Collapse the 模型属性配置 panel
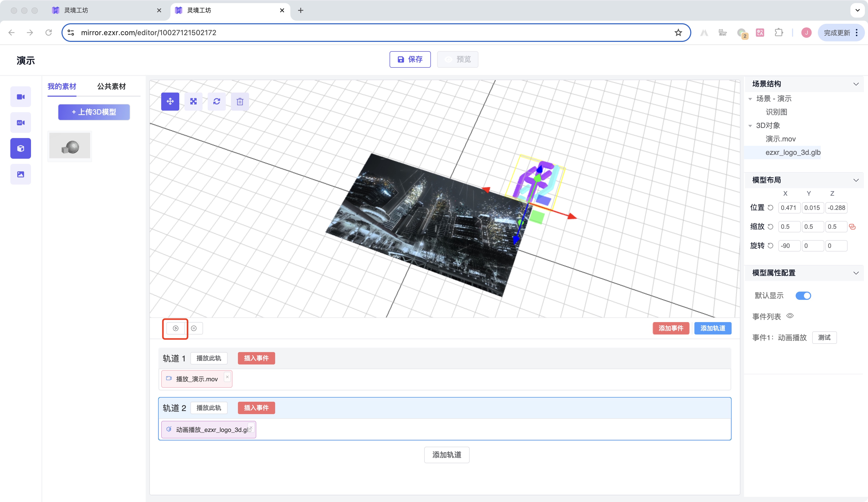 point(856,273)
